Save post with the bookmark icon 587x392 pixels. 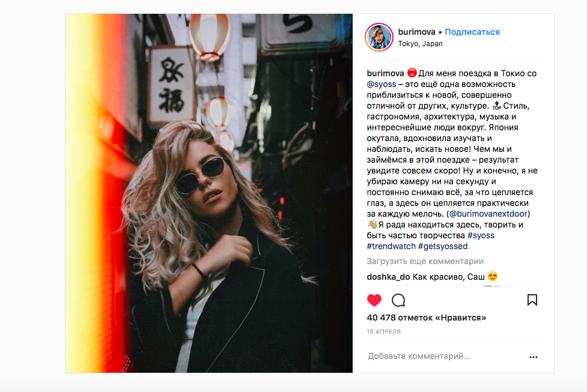[x=532, y=300]
